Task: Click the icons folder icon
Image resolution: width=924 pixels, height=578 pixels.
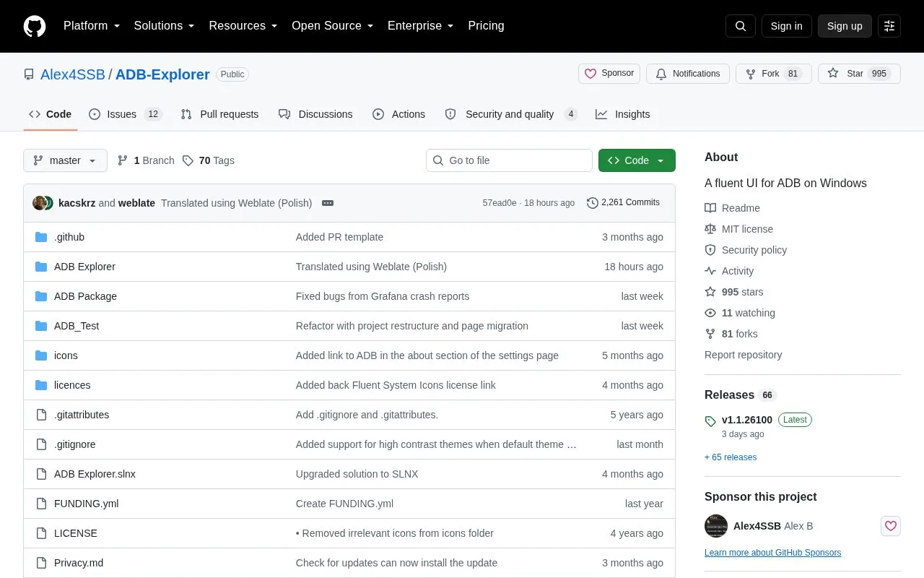Action: tap(41, 355)
